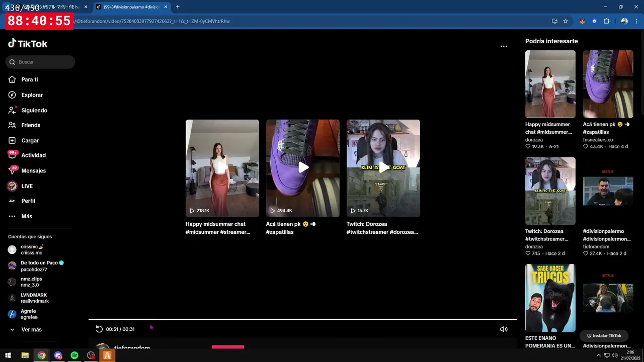This screenshot has height=362, width=644.
Task: Bookmark page with star icon
Action: pyautogui.click(x=566, y=21)
